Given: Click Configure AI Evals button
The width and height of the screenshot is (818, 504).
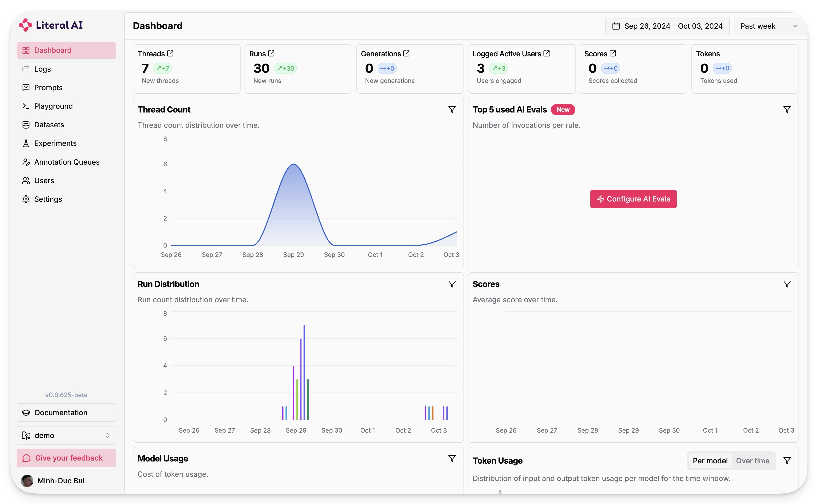Looking at the screenshot, I should [x=633, y=199].
